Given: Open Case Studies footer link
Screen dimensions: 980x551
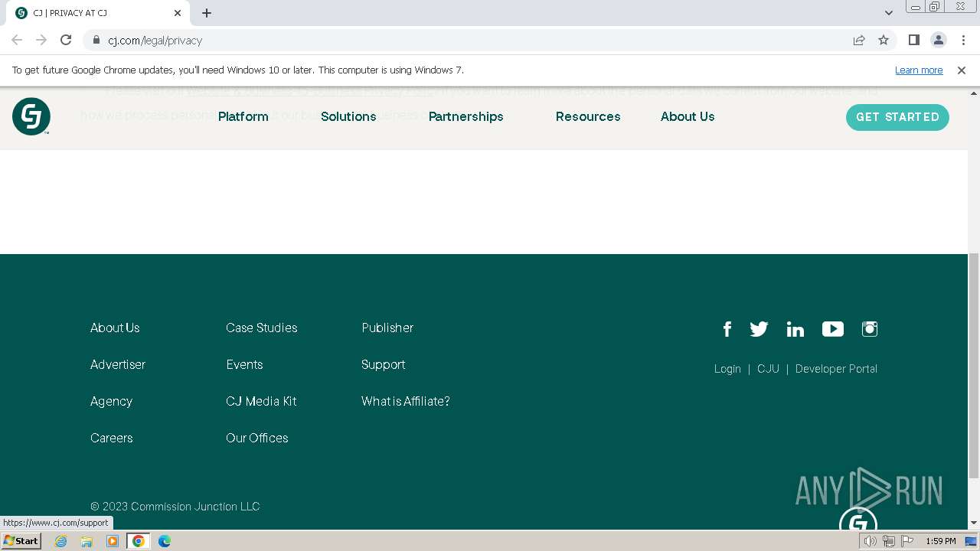Looking at the screenshot, I should [x=262, y=328].
